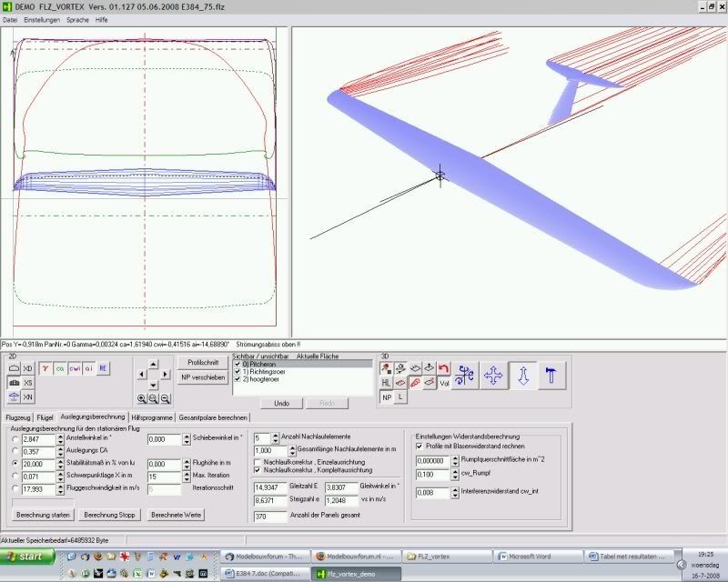The image size is (728, 582).
Task: Toggle the NP button in 3D panel
Action: point(387,397)
